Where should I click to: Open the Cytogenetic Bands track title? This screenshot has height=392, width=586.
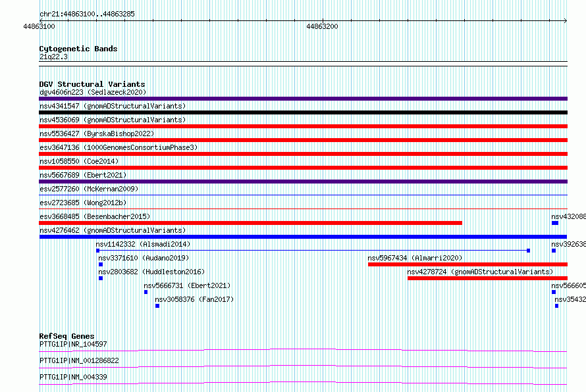(78, 49)
